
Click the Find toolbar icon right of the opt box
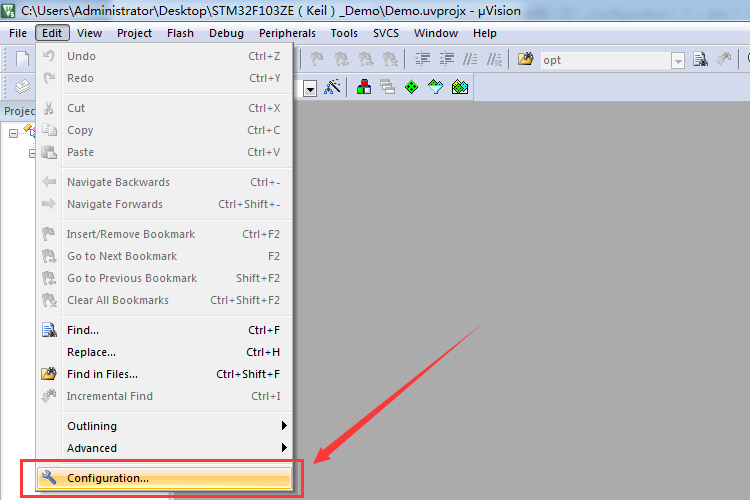click(701, 59)
